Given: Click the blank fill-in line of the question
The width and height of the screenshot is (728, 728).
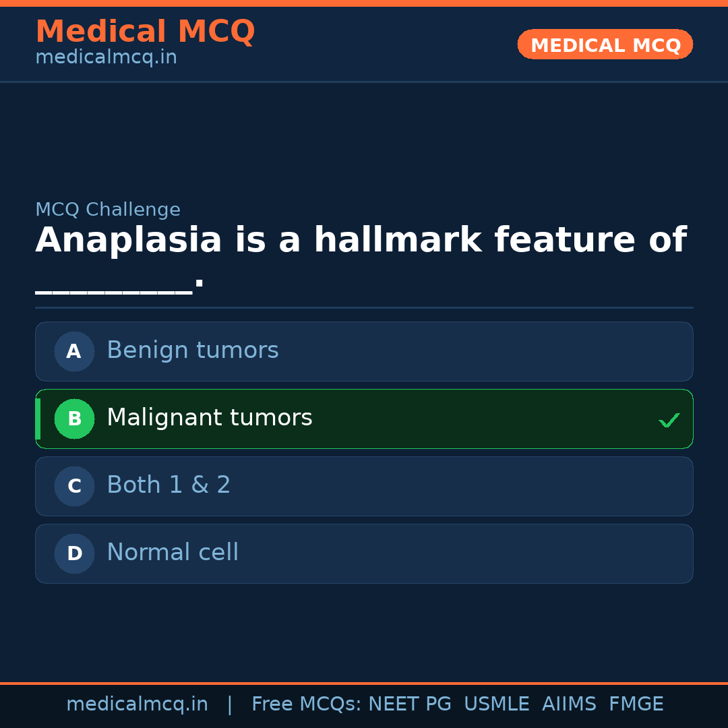Looking at the screenshot, I should point(114,289).
